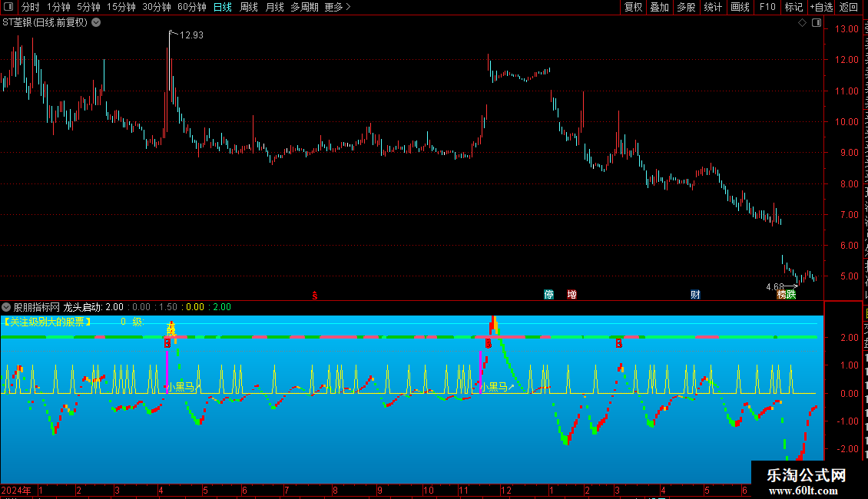Click the B buy marker near March 2025
This screenshot has height=499, width=868.
(619, 344)
